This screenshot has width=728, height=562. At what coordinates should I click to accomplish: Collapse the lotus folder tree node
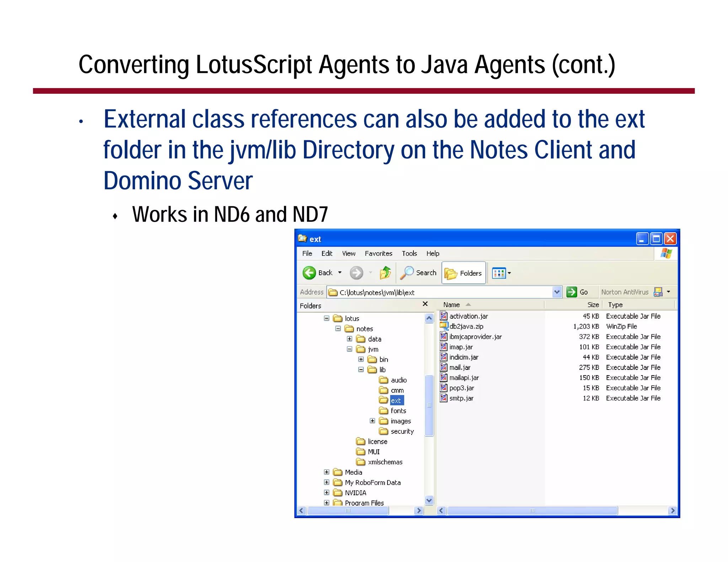tap(326, 318)
